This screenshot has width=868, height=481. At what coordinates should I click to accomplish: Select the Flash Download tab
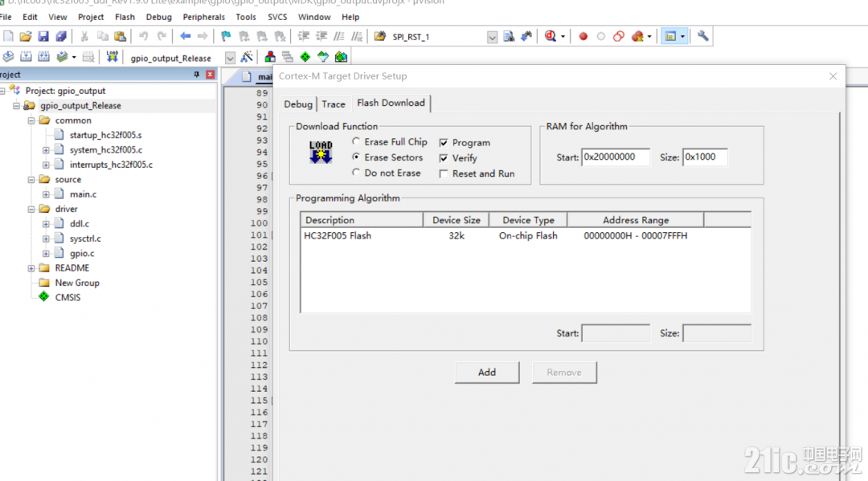(391, 103)
